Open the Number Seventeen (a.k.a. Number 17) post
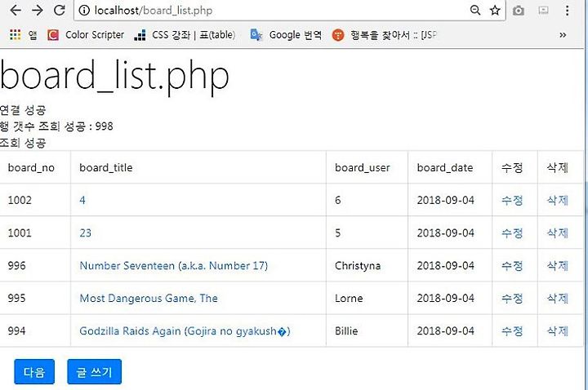 pyautogui.click(x=174, y=266)
